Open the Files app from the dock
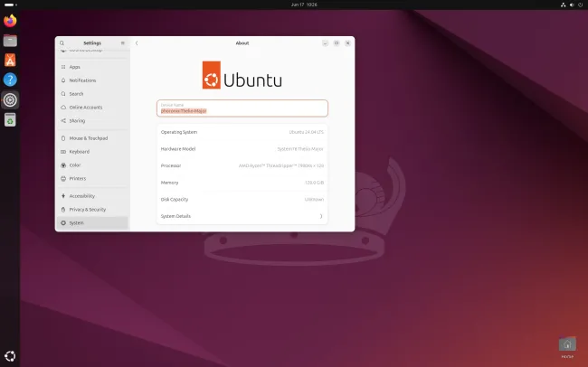 tap(10, 41)
